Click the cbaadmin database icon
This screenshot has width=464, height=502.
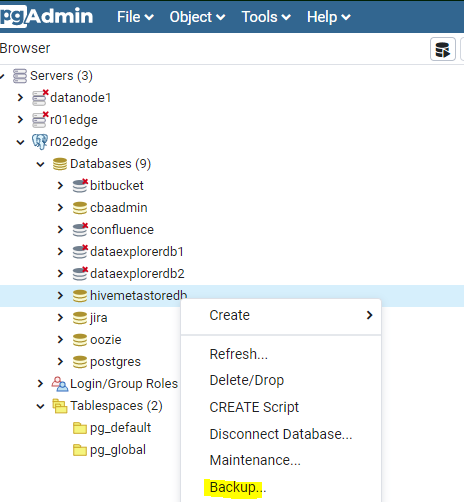[x=80, y=208]
